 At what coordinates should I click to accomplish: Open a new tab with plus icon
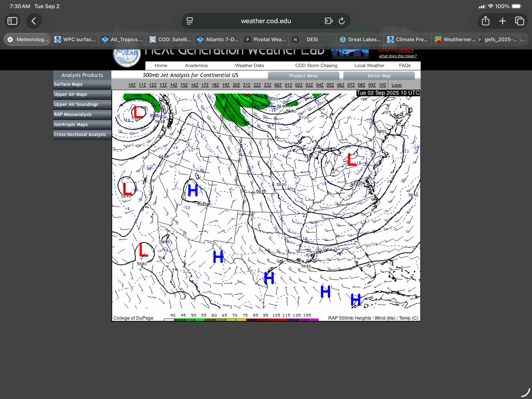pyautogui.click(x=502, y=21)
